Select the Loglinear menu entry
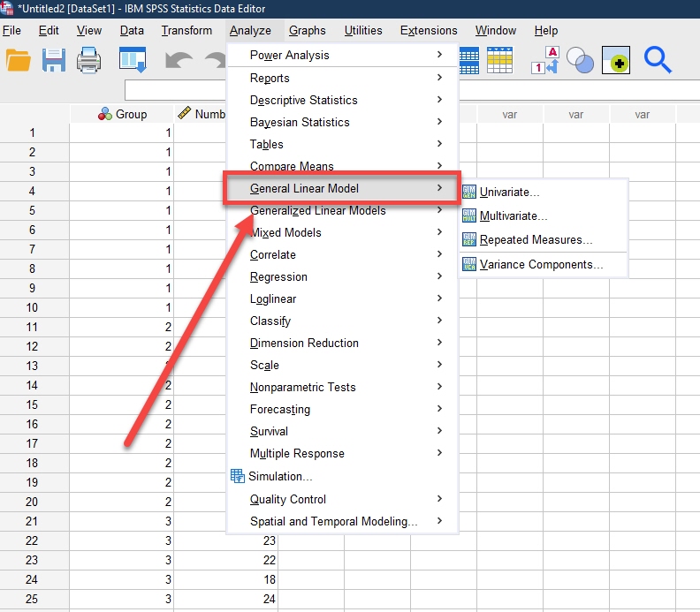This screenshot has height=612, width=700. (343, 298)
